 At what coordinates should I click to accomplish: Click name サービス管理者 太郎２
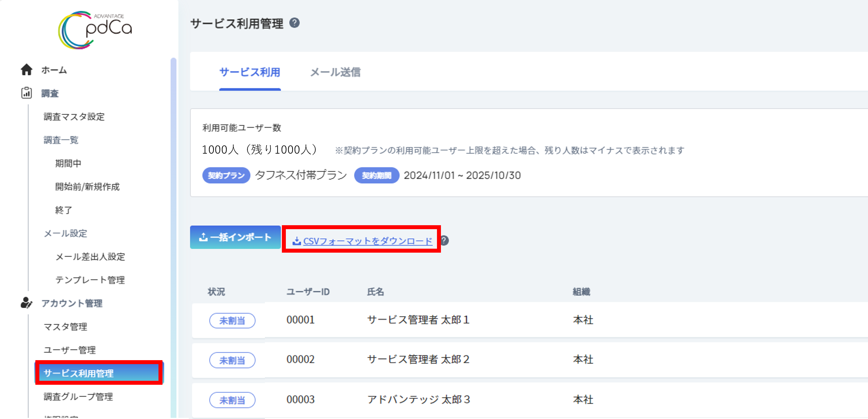(419, 359)
